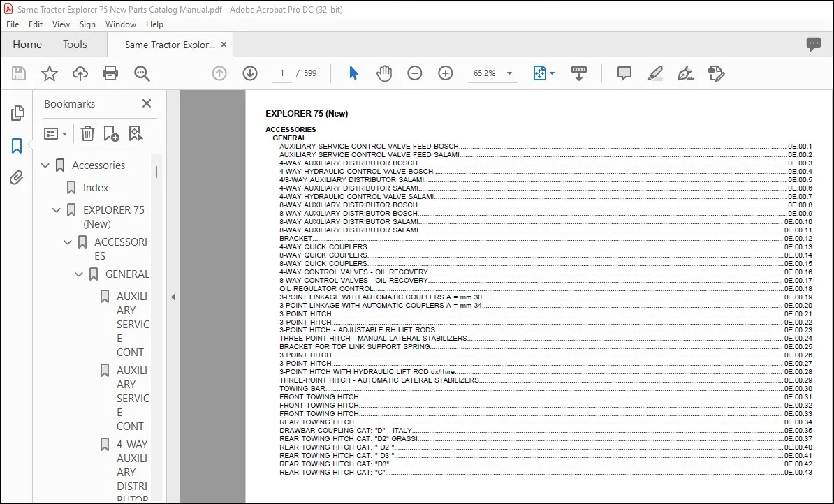The height and width of the screenshot is (504, 834).
Task: Select the GENERAL bookmark label
Action: tap(128, 274)
